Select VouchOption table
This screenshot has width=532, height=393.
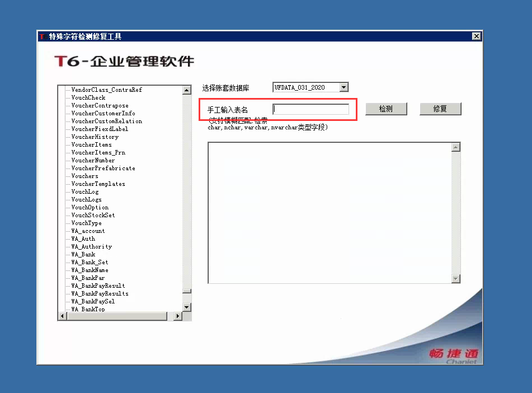point(90,207)
